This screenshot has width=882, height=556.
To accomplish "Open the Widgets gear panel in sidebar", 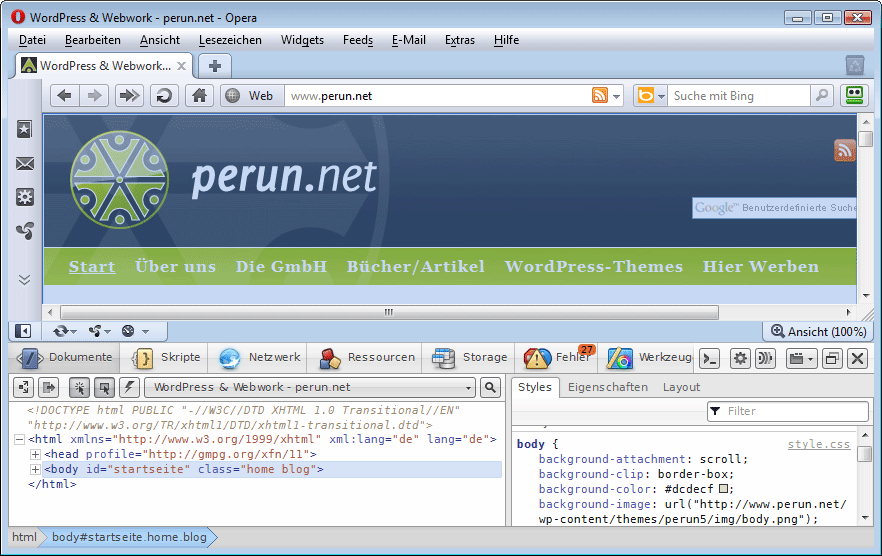I will [x=24, y=197].
